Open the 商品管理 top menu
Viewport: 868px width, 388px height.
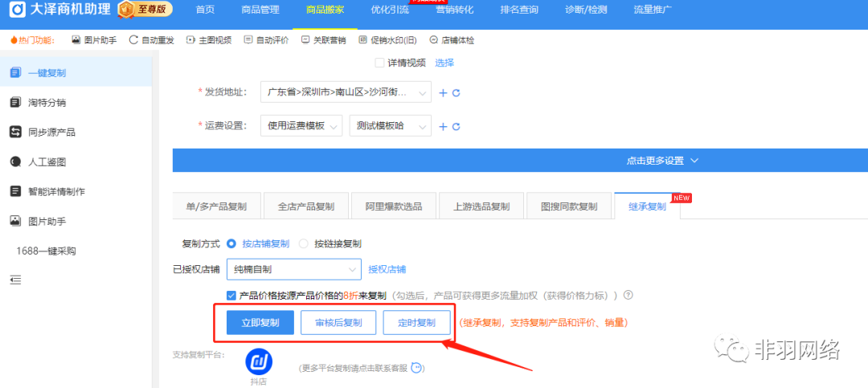[260, 10]
